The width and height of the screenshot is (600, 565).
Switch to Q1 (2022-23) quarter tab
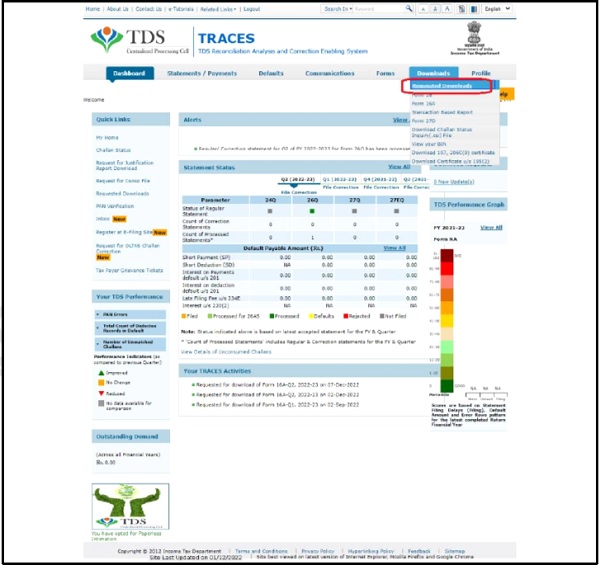tap(339, 179)
